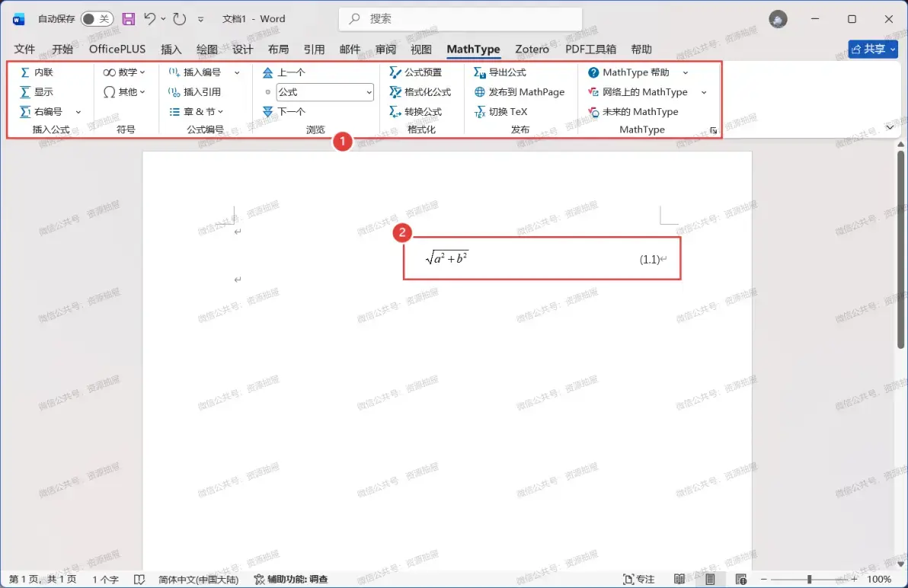Open the user account avatar
The width and height of the screenshot is (908, 588).
coord(778,19)
